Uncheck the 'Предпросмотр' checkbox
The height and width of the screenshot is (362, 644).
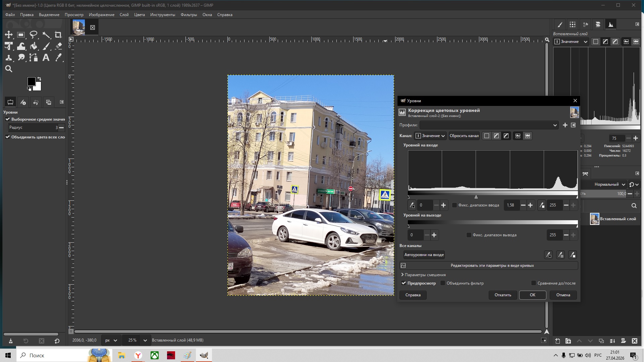(404, 283)
